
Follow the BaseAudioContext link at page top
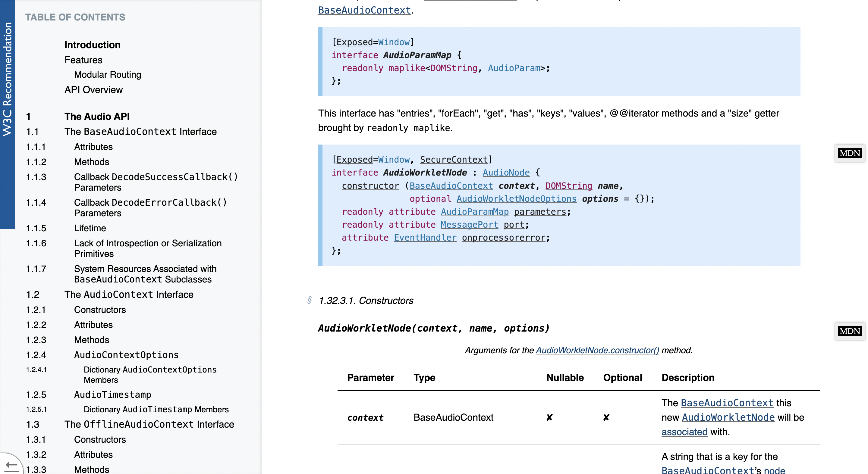(x=364, y=11)
